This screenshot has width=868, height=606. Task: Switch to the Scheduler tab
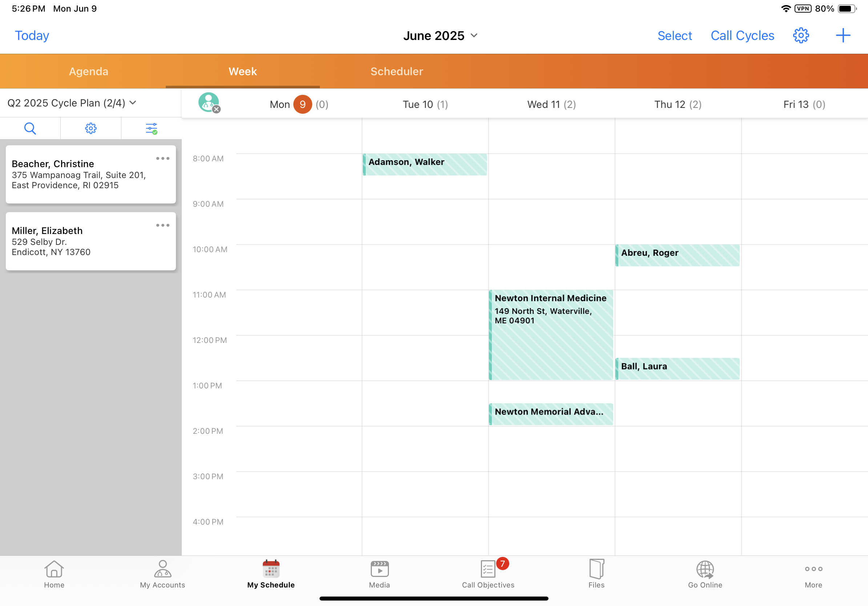pos(397,72)
